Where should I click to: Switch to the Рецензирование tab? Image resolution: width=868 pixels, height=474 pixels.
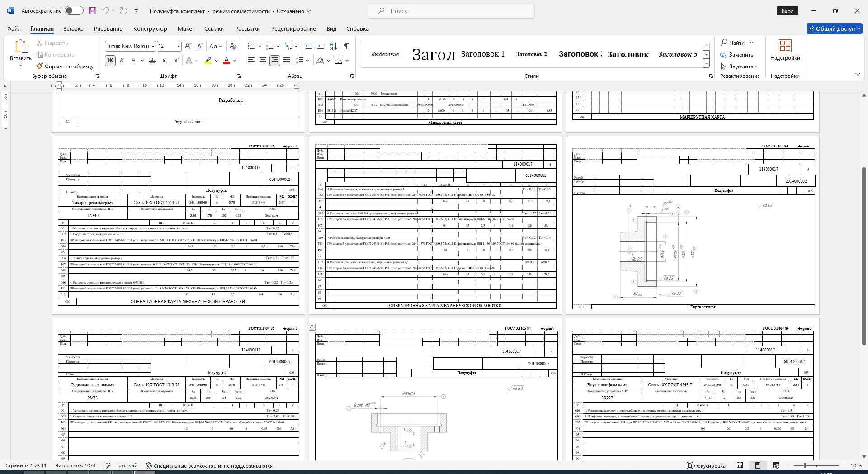[x=293, y=28]
